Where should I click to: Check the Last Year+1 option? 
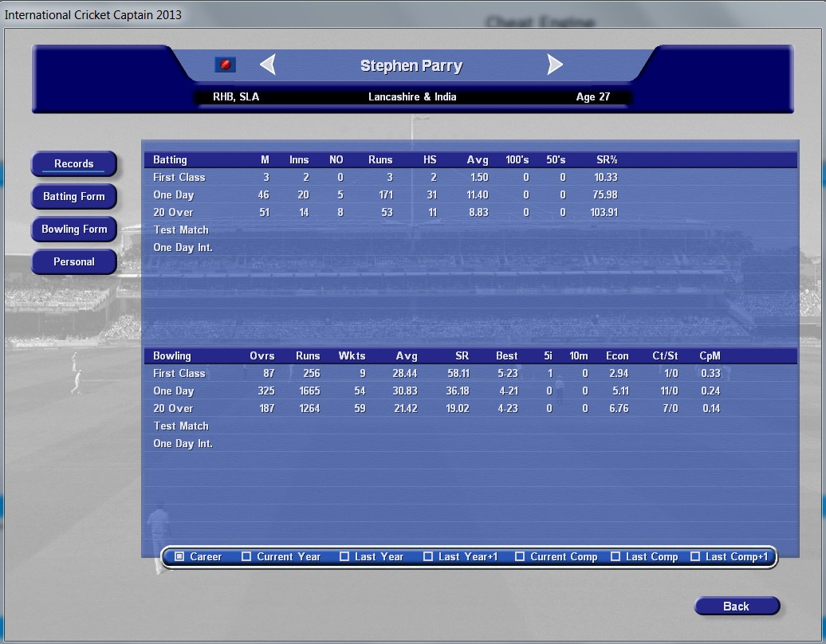428,556
